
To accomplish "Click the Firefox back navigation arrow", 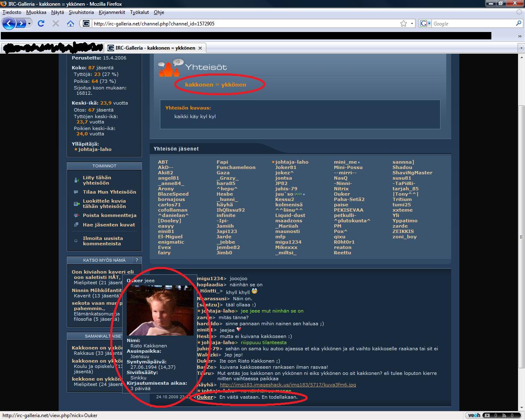I will 9,23.
